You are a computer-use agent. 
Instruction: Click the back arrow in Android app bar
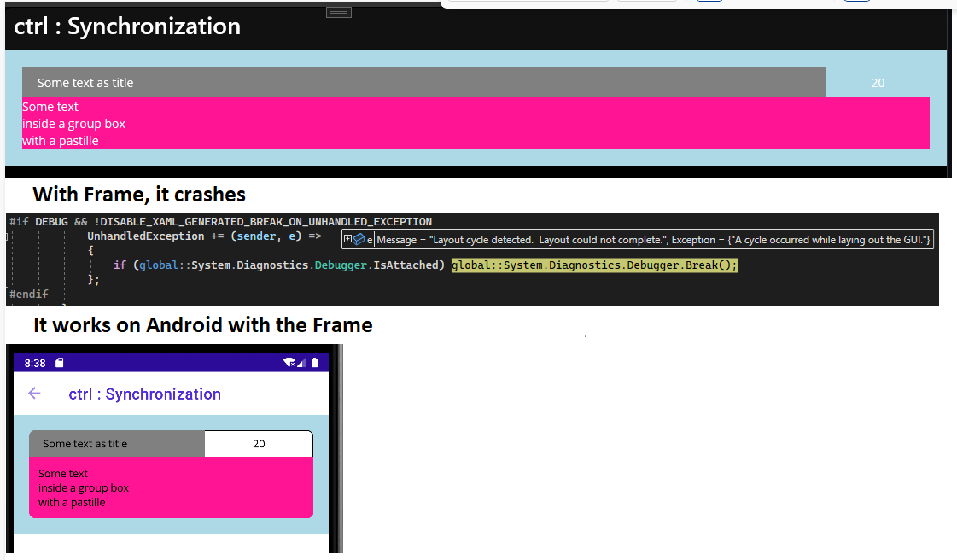point(34,394)
